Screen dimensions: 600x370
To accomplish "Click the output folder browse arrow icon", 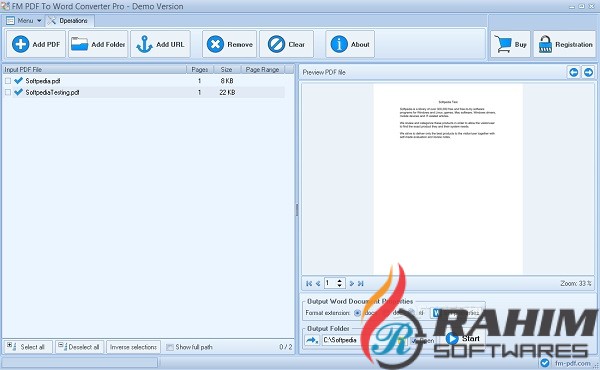I will point(312,340).
